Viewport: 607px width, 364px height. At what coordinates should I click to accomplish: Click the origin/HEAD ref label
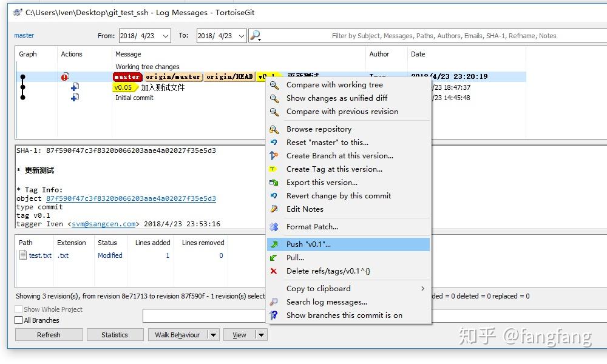click(229, 76)
